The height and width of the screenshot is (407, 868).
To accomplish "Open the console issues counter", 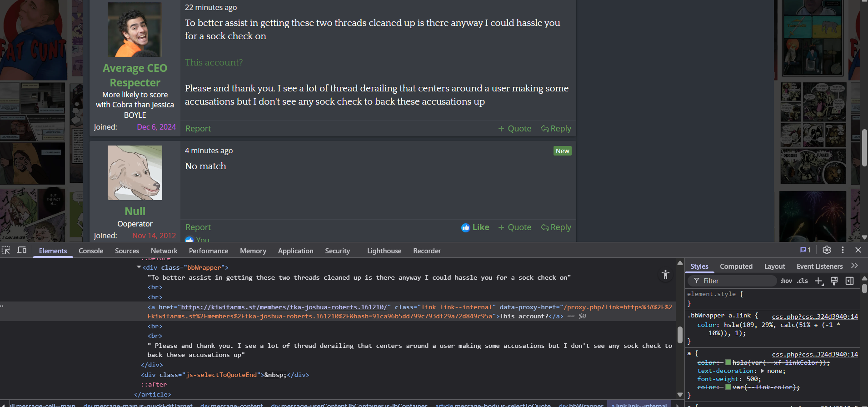I will point(805,250).
